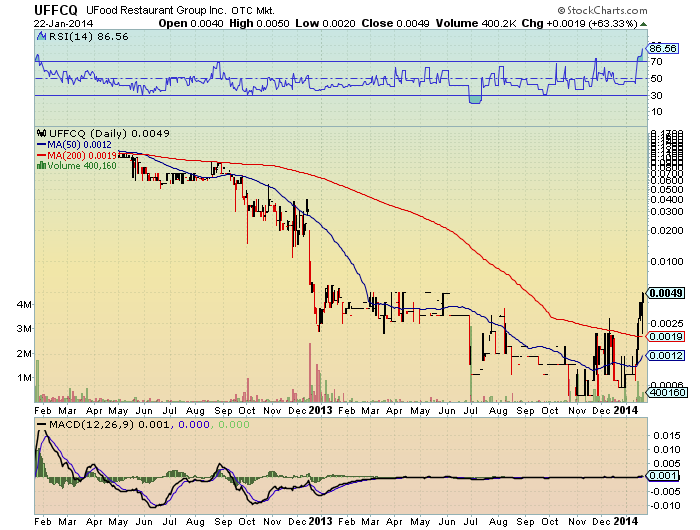Click the MA(200) 0.0019 legend entry
Viewport: 700px width, 530px height.
pos(82,155)
